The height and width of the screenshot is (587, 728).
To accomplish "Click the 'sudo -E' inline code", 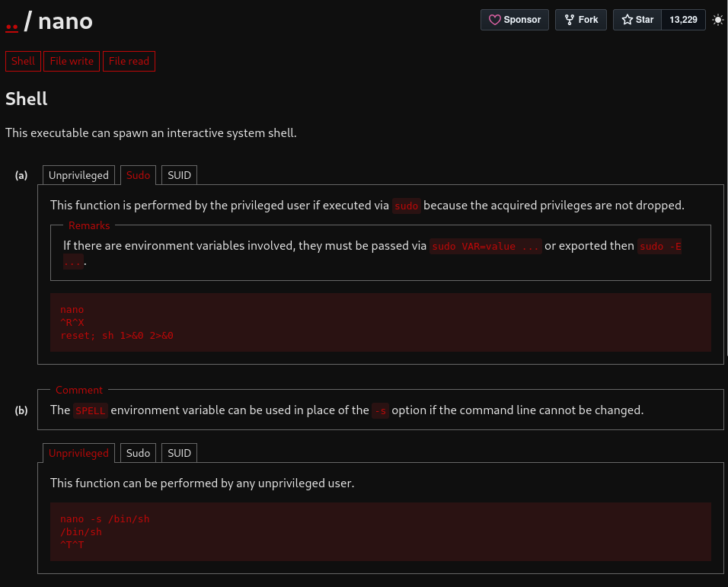I will (659, 246).
